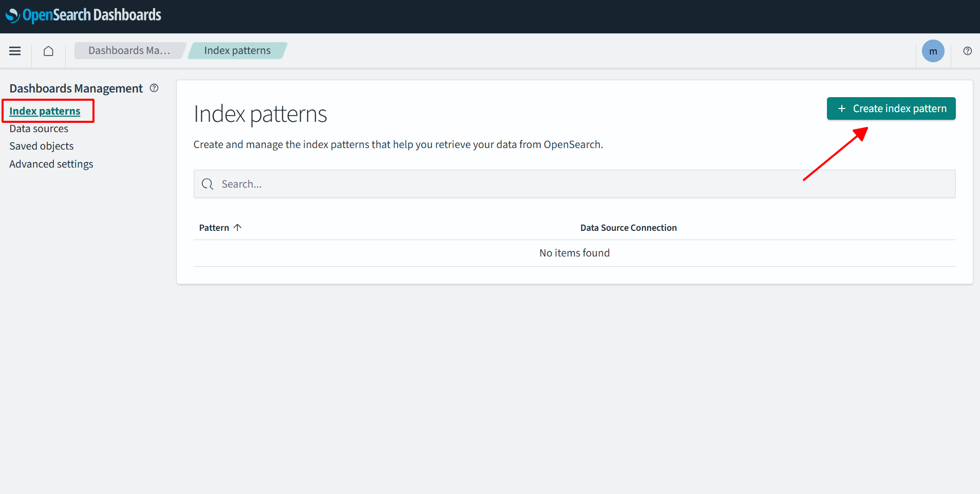Click the magnifier icon in search bar
Screen dimensions: 980x494
208,184
